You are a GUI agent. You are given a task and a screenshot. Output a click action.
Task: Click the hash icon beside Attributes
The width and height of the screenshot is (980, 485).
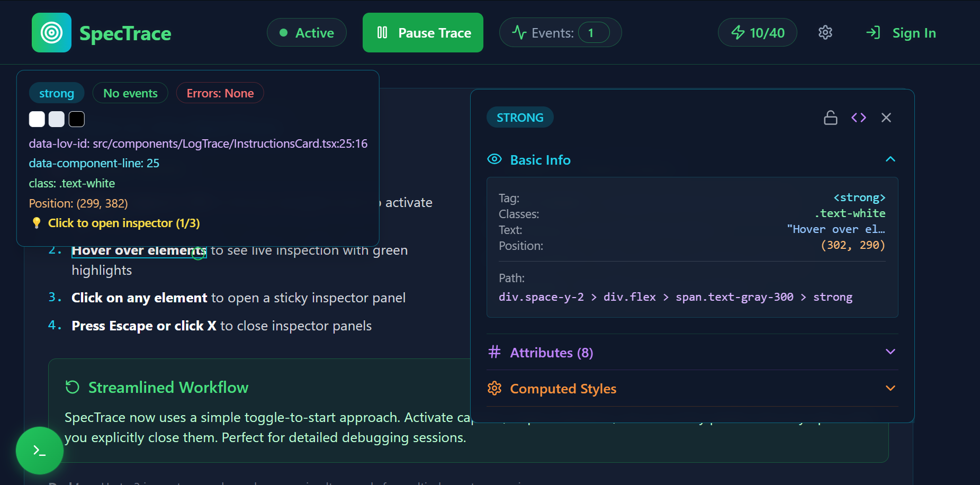pos(495,352)
